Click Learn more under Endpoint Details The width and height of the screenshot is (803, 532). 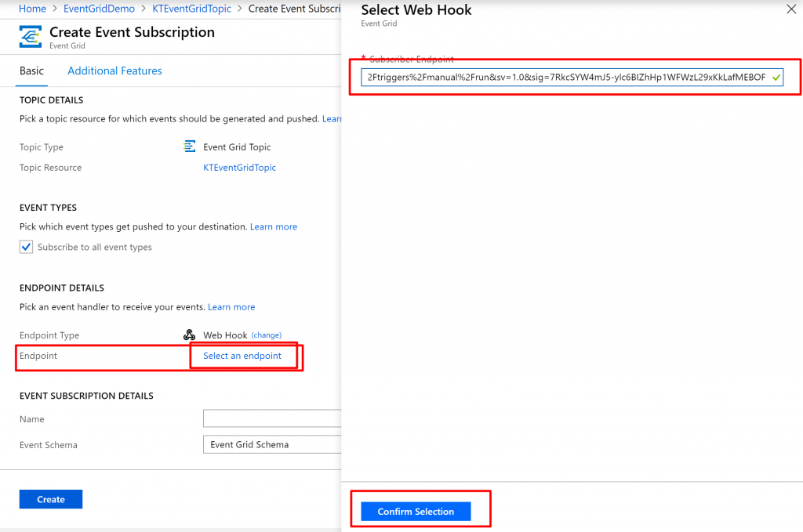tap(231, 307)
